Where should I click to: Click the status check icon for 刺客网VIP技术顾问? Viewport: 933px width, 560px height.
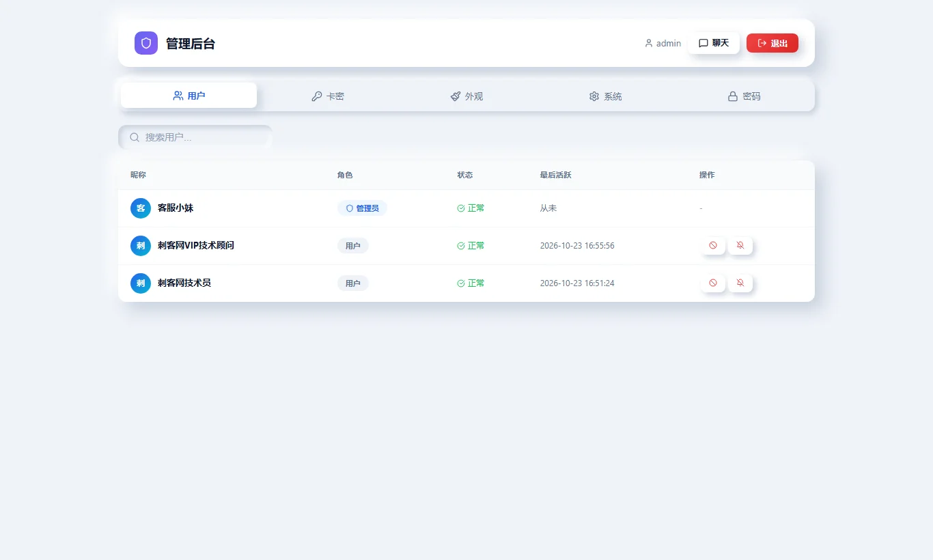coord(461,246)
